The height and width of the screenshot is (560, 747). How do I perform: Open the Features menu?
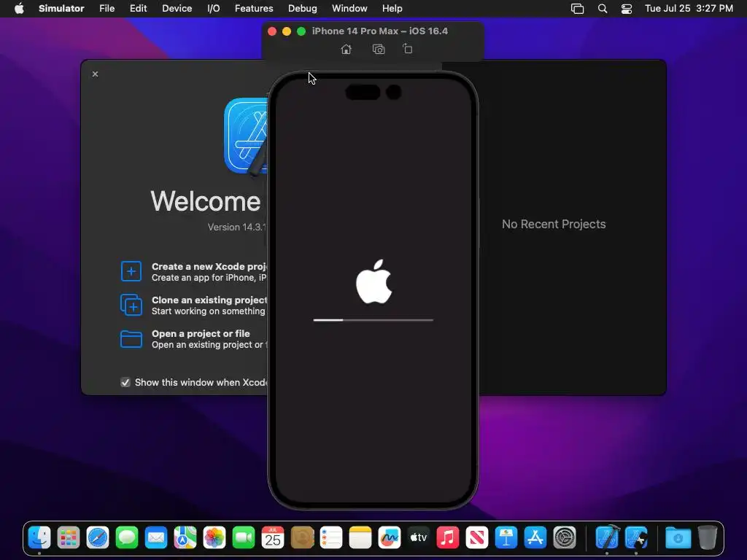tap(254, 8)
